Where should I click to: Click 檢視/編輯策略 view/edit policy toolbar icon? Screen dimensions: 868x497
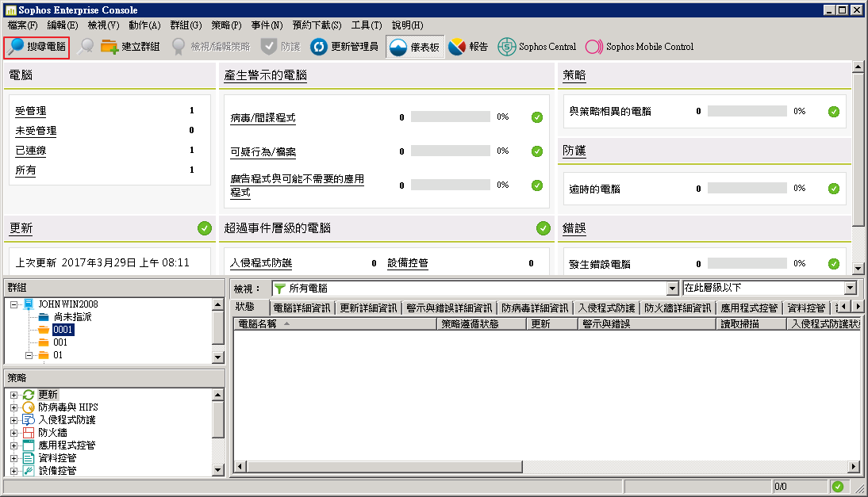tap(179, 47)
